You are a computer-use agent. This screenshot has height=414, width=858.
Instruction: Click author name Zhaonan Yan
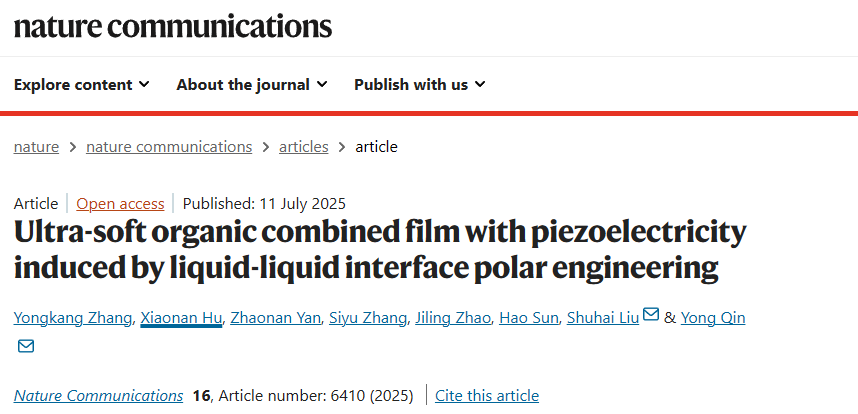click(x=276, y=318)
